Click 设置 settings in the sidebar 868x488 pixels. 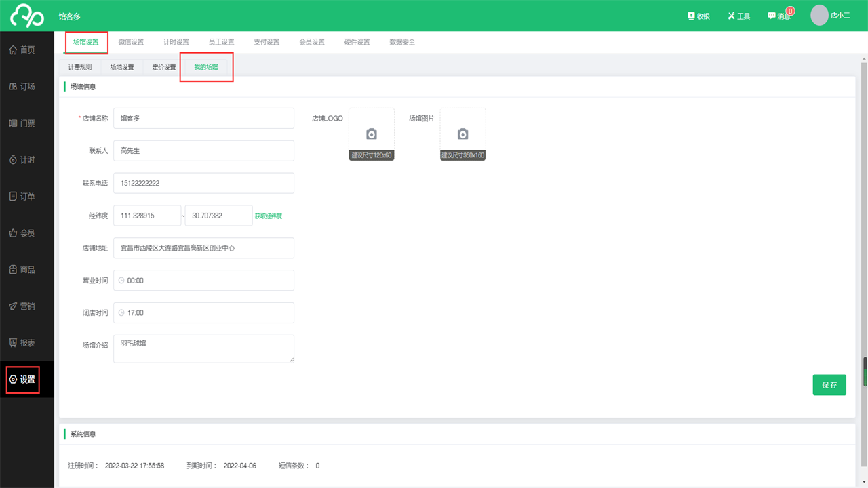(27, 380)
